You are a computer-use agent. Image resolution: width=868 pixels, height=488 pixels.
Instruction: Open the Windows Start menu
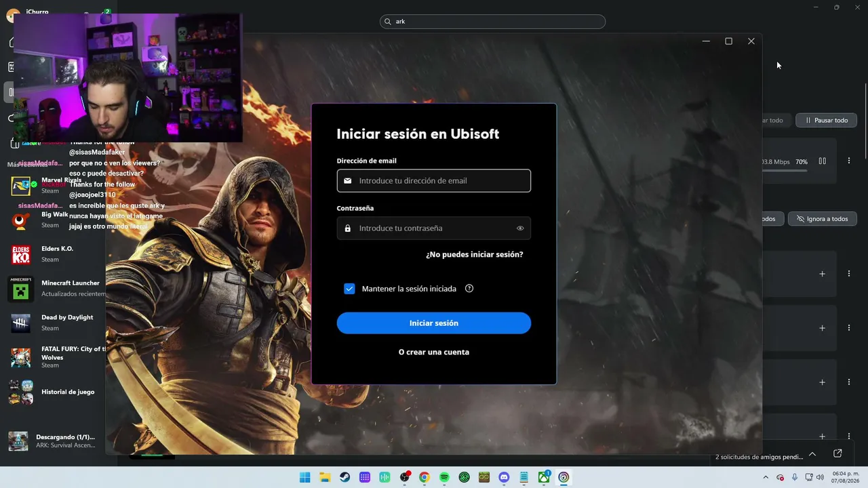pyautogui.click(x=305, y=477)
